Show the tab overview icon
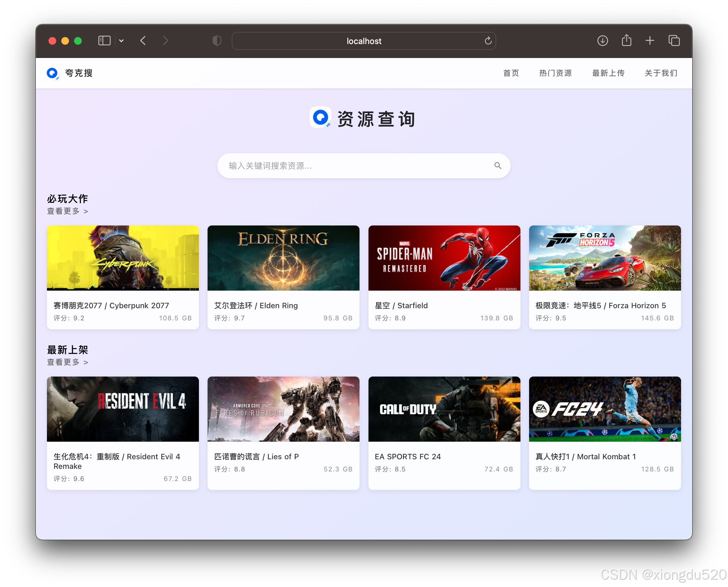Screen dimensions: 728x587 pos(674,41)
